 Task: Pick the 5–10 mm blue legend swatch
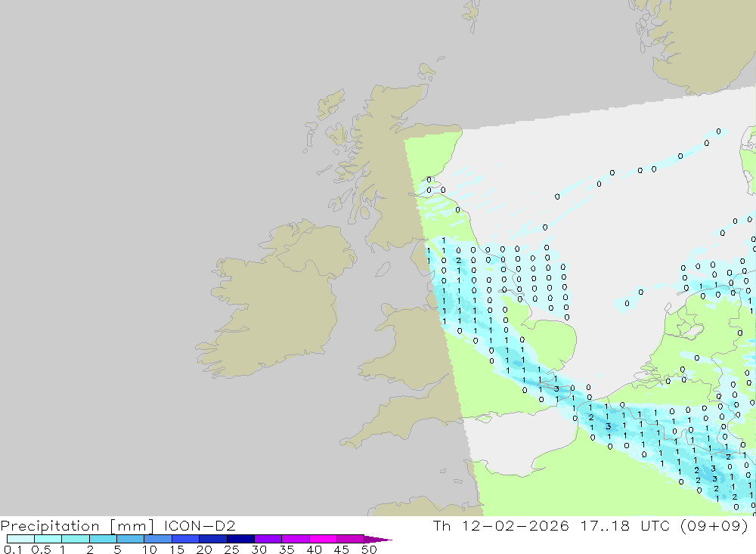point(130,539)
